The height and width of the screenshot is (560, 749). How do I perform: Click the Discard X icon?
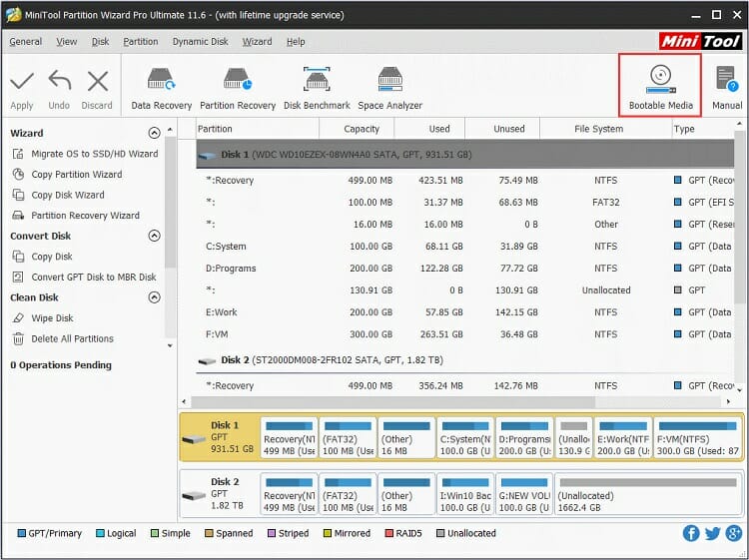point(97,82)
